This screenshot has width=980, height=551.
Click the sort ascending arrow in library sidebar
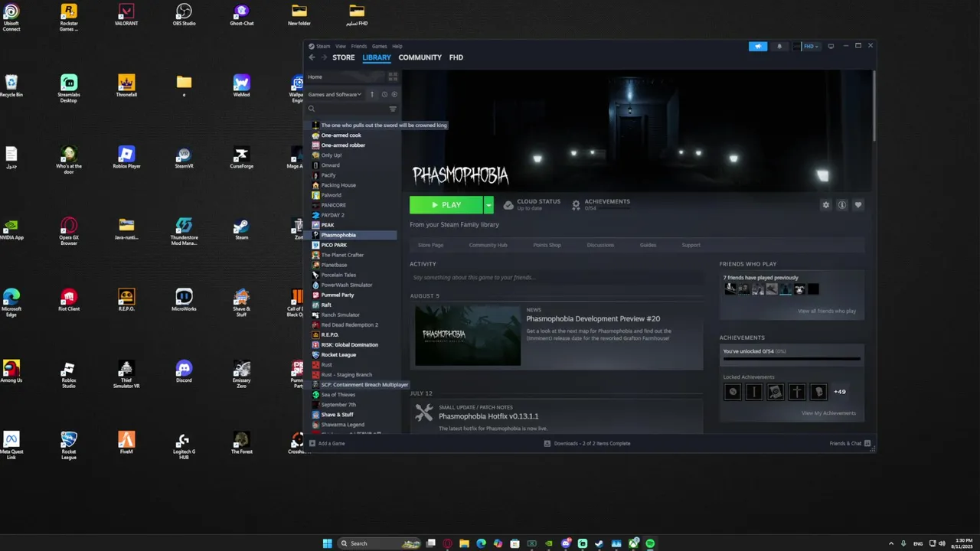point(372,94)
